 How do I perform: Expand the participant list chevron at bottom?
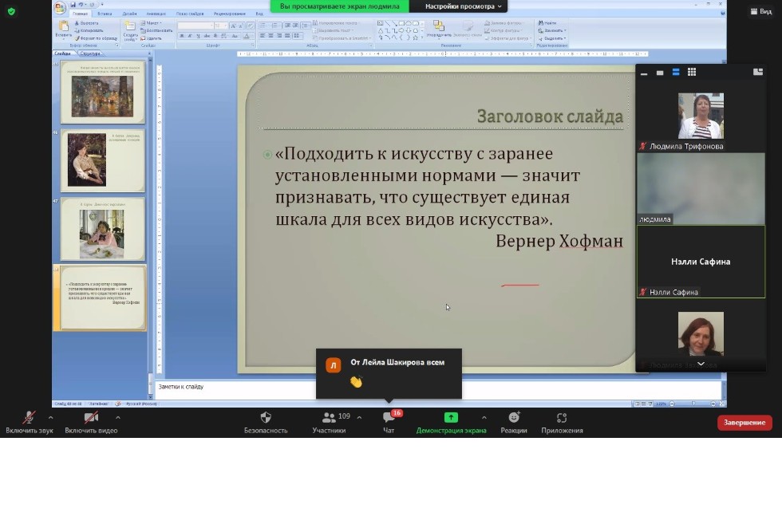700,364
